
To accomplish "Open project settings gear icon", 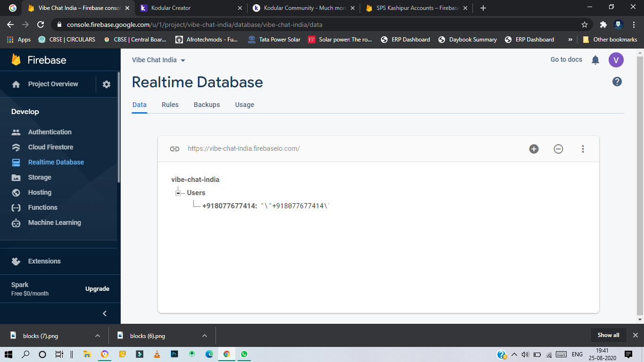I will pyautogui.click(x=107, y=84).
